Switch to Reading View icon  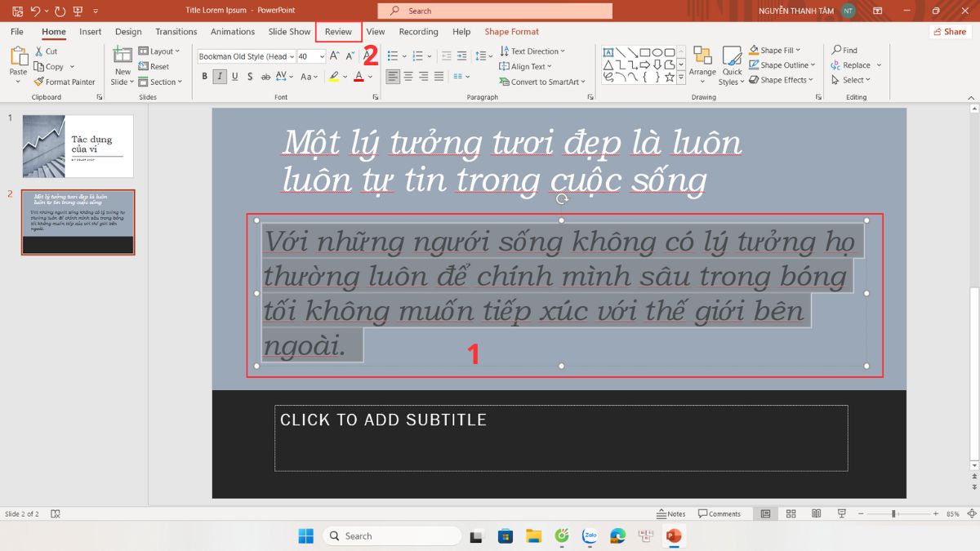coord(816,513)
